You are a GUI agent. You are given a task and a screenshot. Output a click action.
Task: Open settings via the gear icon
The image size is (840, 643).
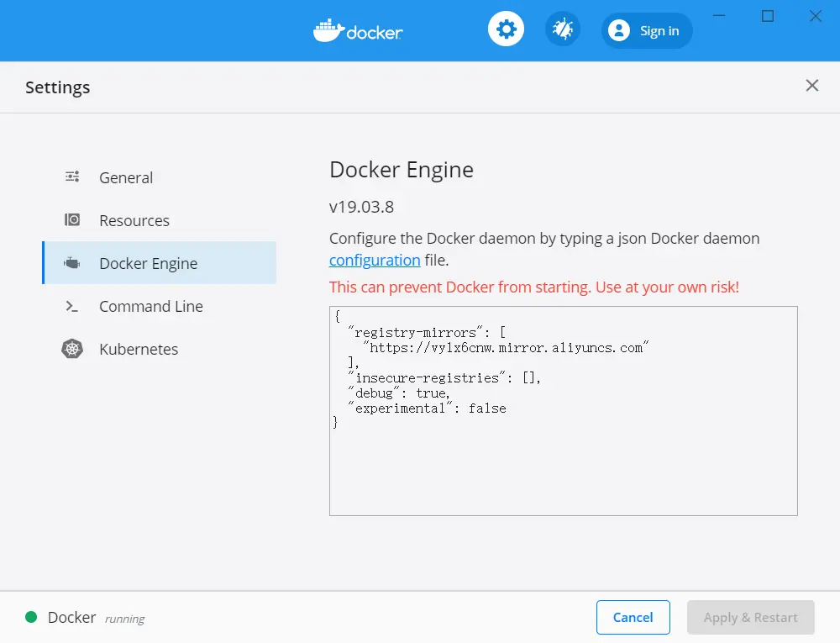point(506,29)
